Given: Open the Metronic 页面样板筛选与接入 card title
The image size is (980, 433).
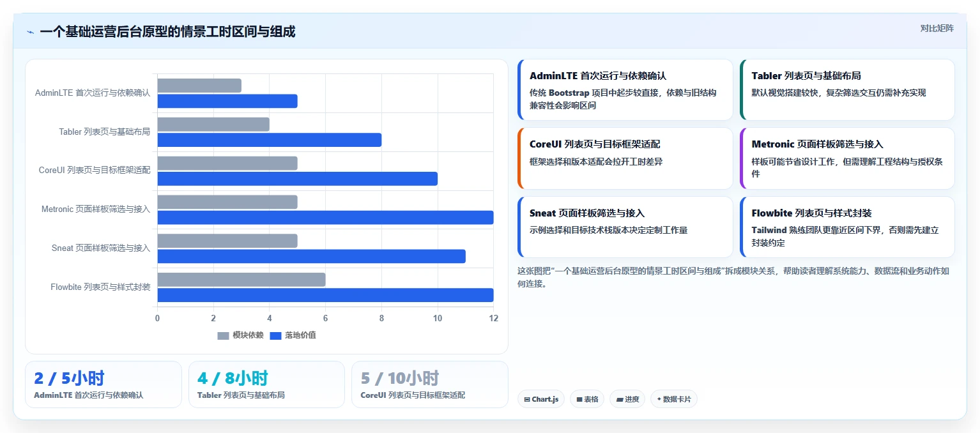Looking at the screenshot, I should coord(818,144).
